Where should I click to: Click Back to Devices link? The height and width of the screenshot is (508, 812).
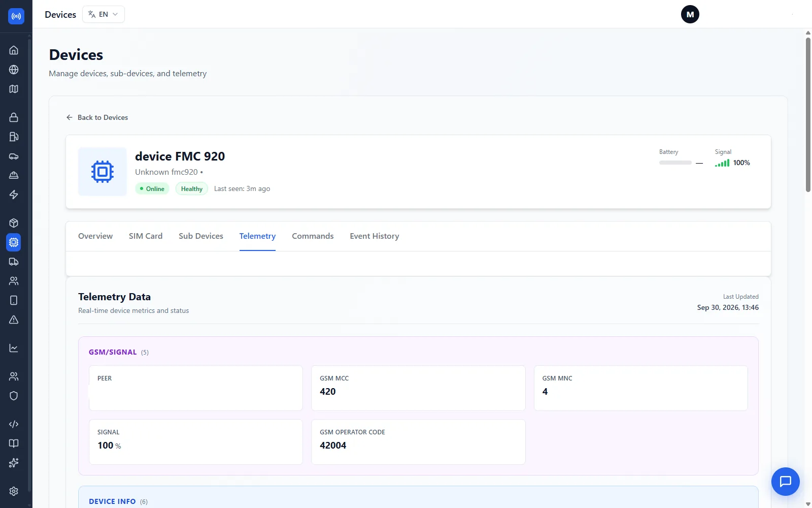97,117
